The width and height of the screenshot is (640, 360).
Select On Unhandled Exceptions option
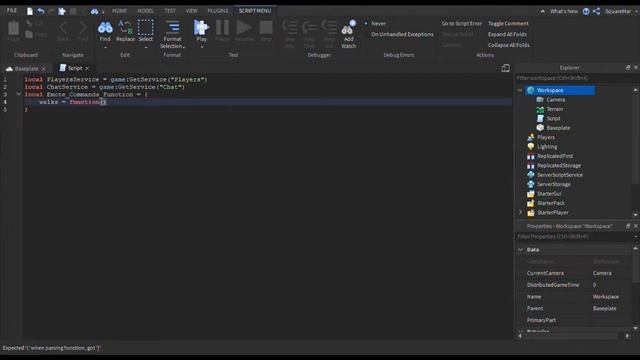(x=402, y=34)
